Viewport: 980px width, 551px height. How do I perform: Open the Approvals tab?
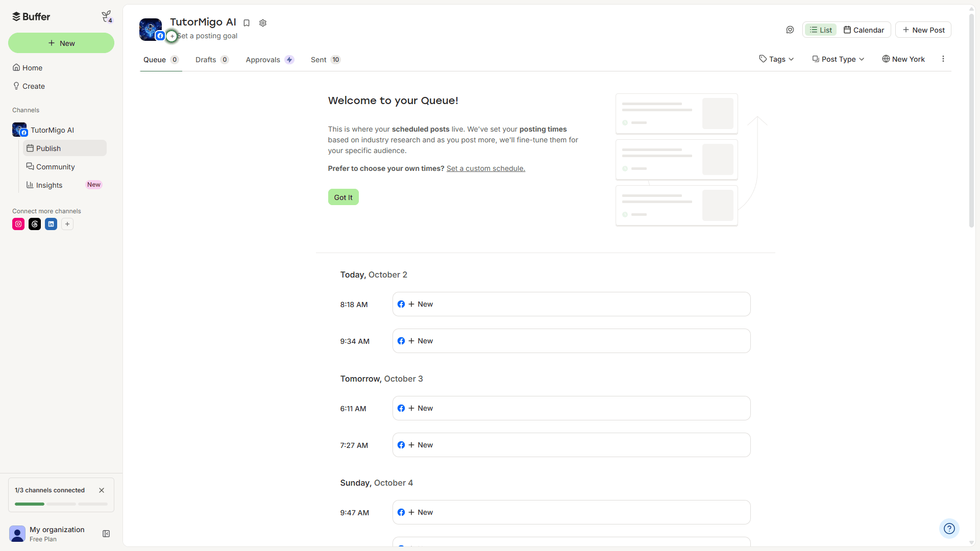point(269,60)
